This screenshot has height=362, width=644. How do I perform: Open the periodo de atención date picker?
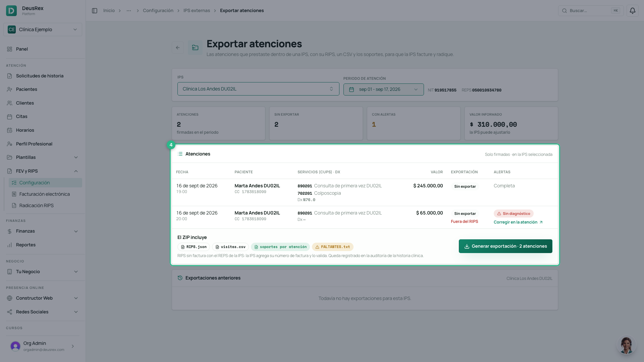click(383, 89)
